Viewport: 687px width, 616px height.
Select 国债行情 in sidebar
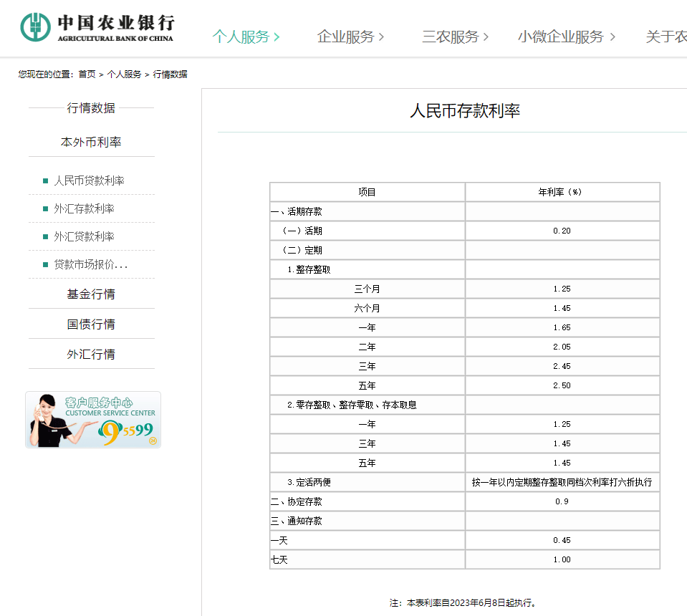[91, 324]
